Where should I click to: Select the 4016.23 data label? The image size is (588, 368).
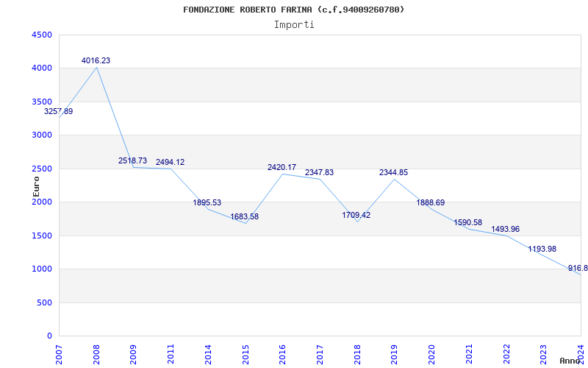[96, 60]
